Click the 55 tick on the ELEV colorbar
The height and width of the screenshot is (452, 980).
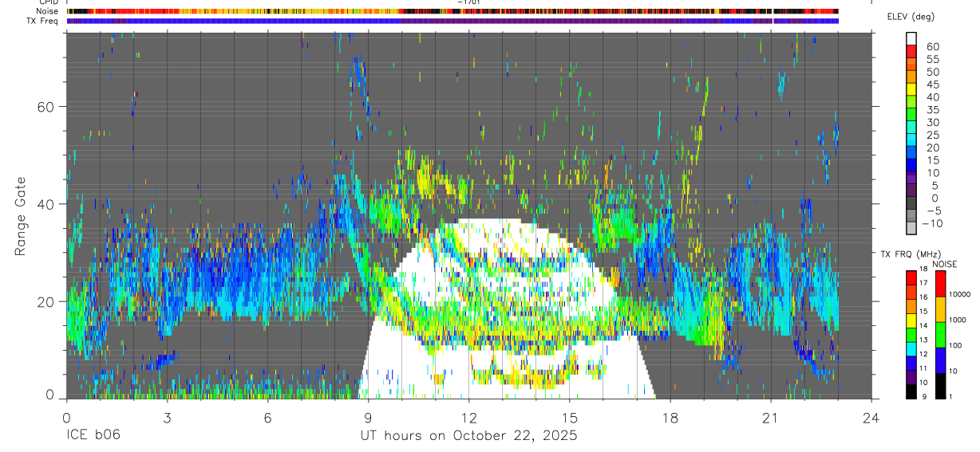pyautogui.click(x=931, y=60)
